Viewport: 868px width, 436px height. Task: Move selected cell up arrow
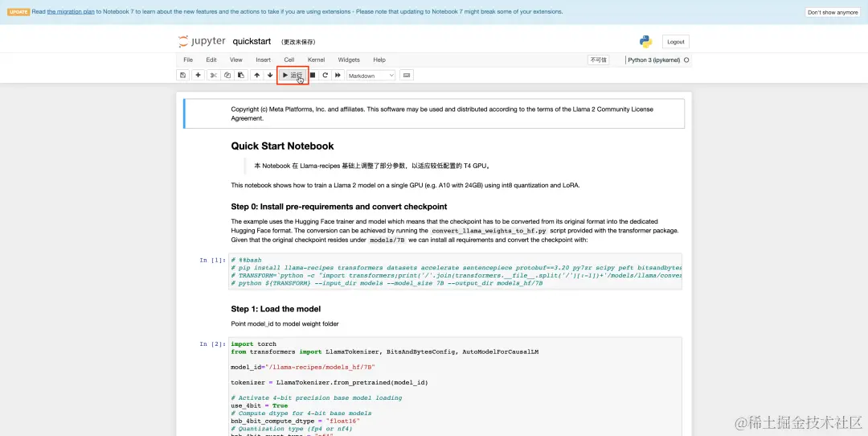(256, 76)
